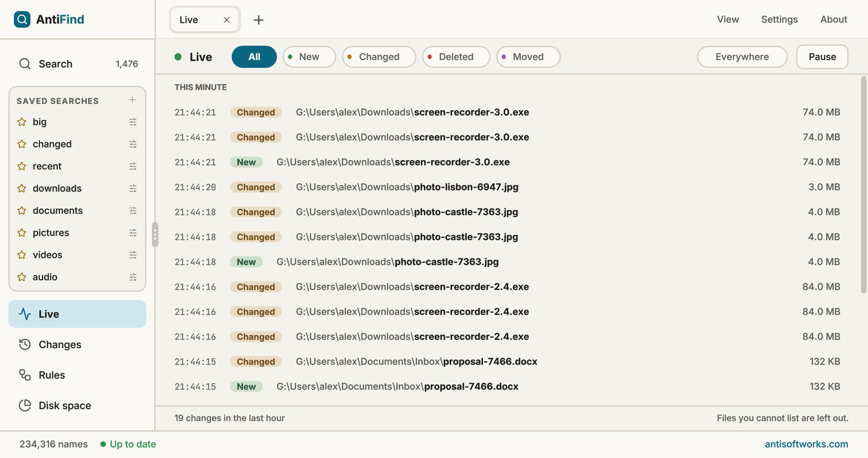The image size is (868, 458).
Task: Click the star icon next to documents
Action: (22, 211)
